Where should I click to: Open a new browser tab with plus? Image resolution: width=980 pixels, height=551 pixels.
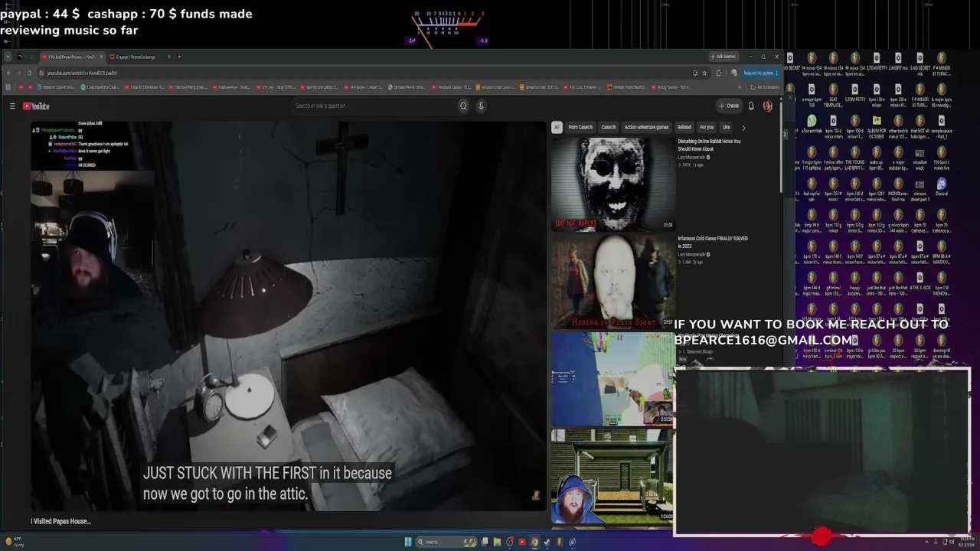[180, 57]
